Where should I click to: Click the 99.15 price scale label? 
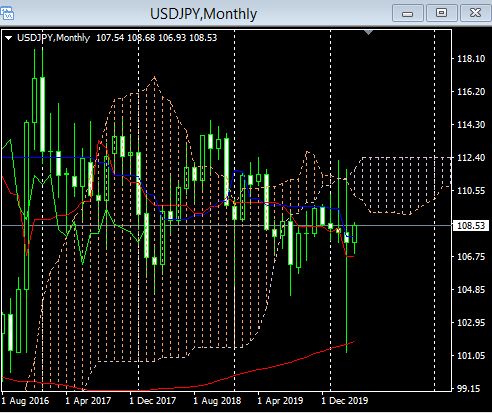click(471, 389)
